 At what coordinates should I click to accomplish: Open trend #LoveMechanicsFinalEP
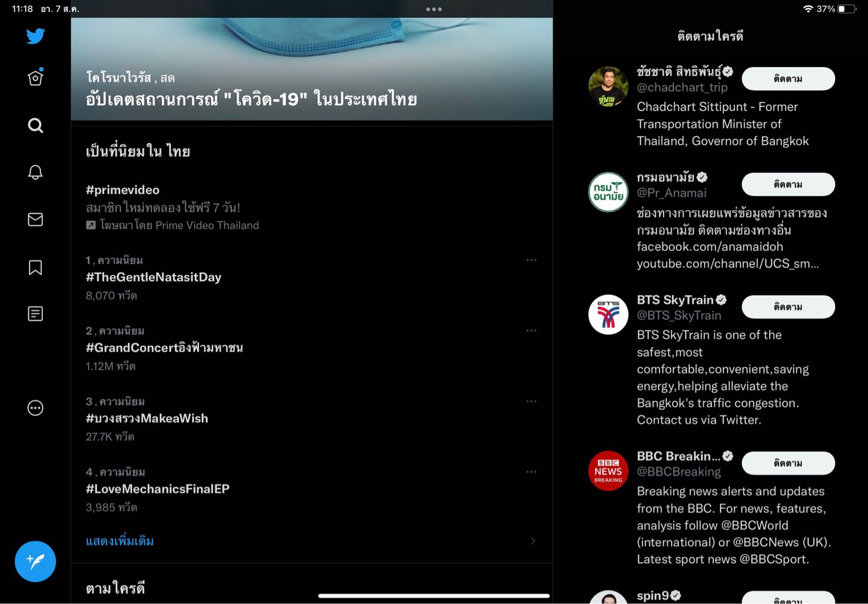[x=312, y=490]
